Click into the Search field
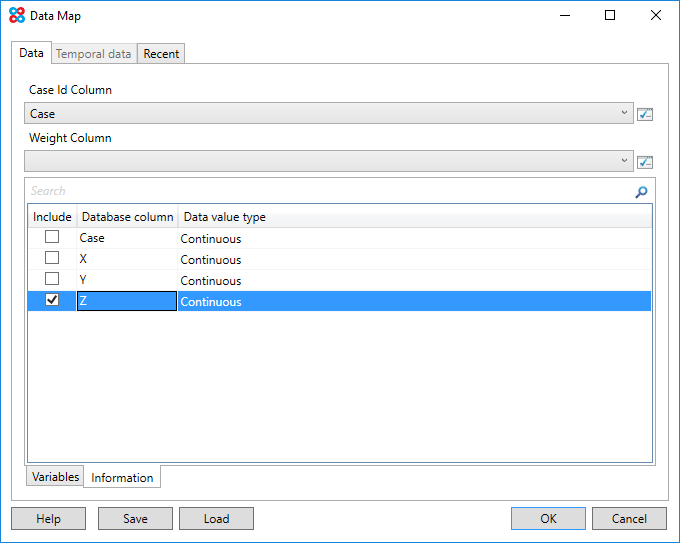680x543 pixels. (330, 191)
